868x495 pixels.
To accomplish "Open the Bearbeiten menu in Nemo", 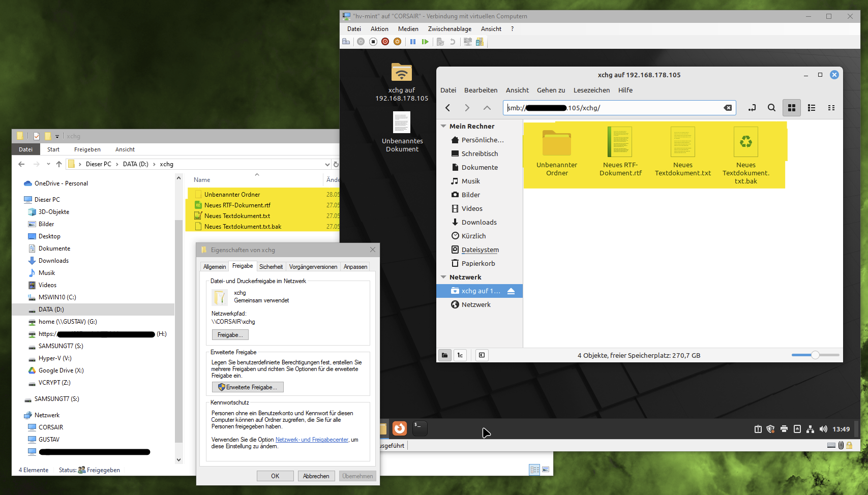I will click(x=481, y=90).
